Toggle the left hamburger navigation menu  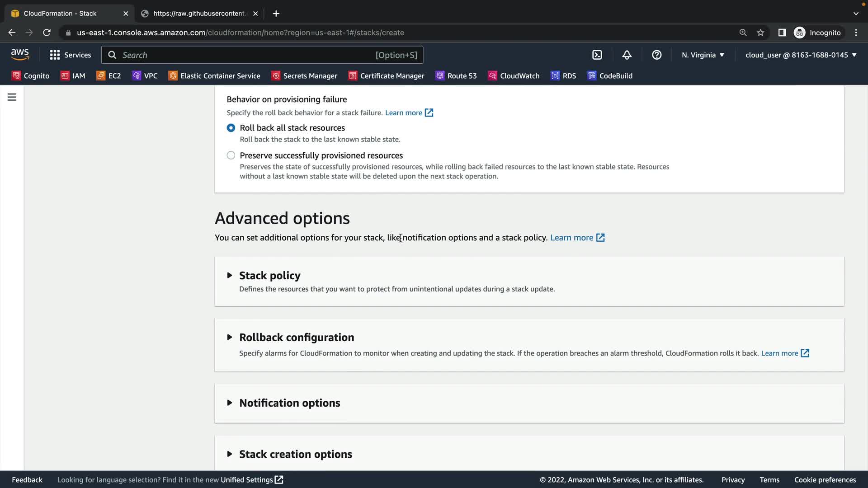[12, 97]
